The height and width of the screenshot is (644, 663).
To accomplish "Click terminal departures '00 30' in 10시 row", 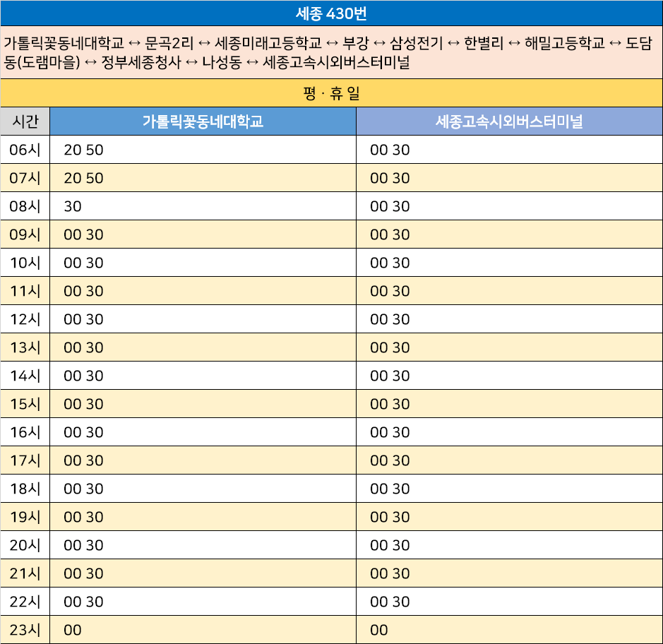I will coord(390,263).
